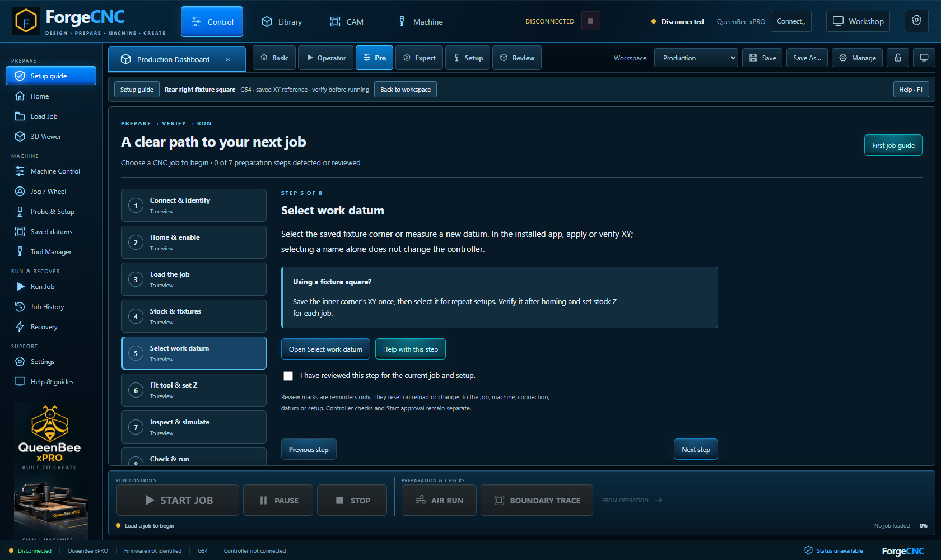Screen dimensions: 941x560
Task: Select step 3 Load the job
Action: tap(194, 279)
